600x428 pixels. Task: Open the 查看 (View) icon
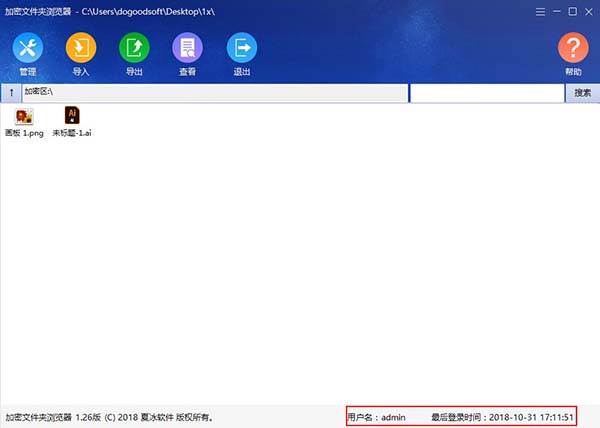(x=188, y=48)
